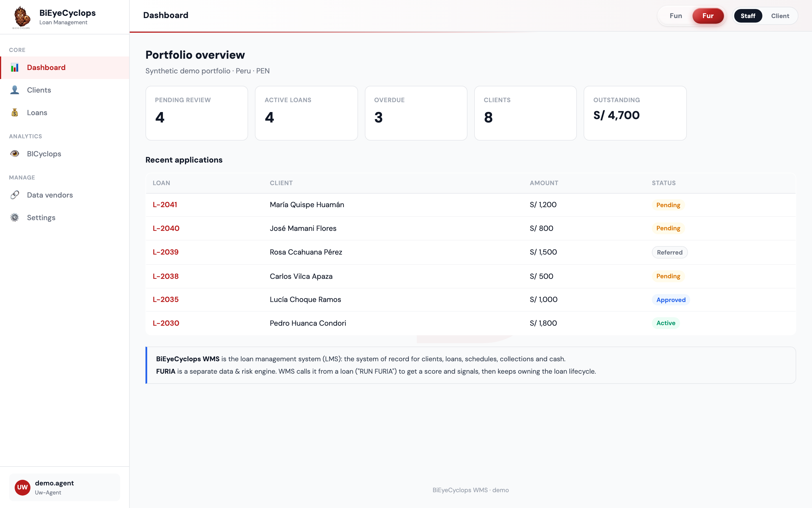This screenshot has width=812, height=508.
Task: Open loan L-2041
Action: [165, 205]
